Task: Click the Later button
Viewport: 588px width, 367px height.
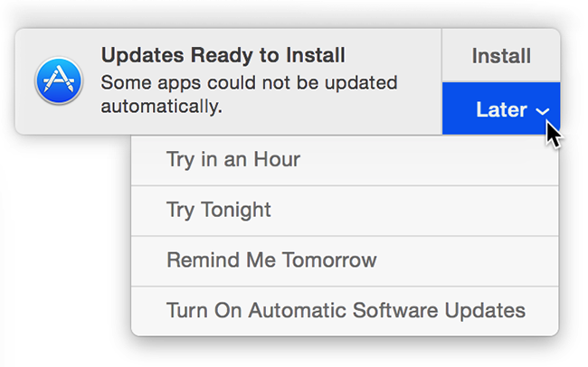Action: pyautogui.click(x=500, y=109)
